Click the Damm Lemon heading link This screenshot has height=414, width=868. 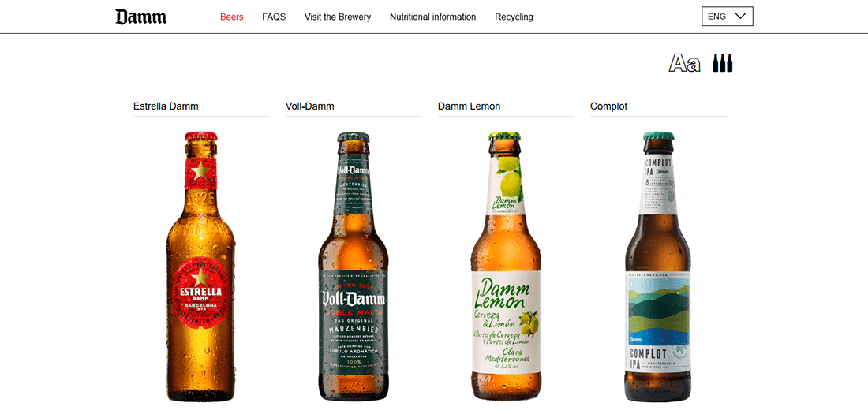click(x=469, y=106)
